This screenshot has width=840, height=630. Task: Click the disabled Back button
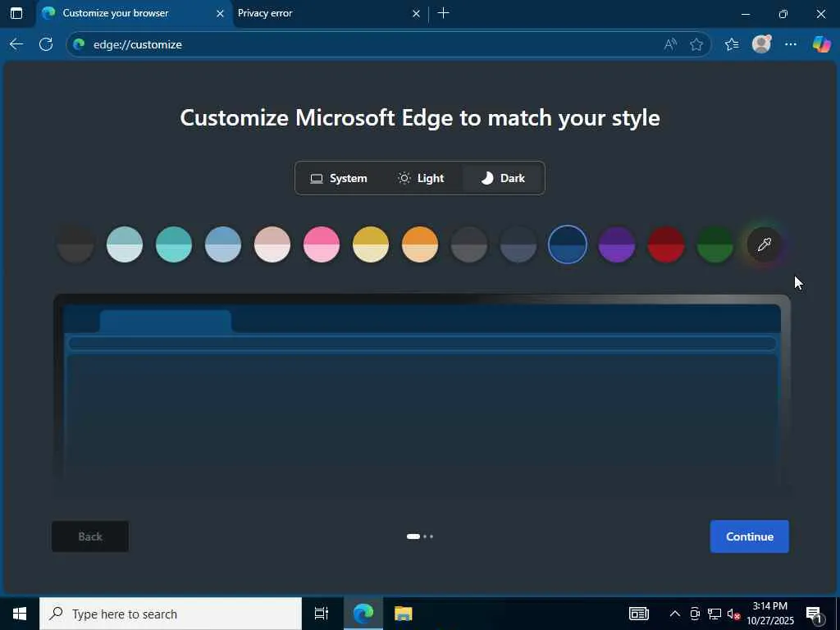click(x=90, y=536)
